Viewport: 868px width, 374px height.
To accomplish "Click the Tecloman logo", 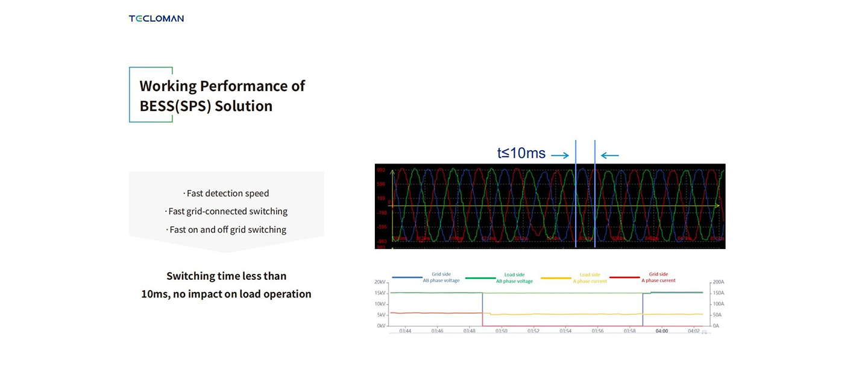I will click(156, 18).
